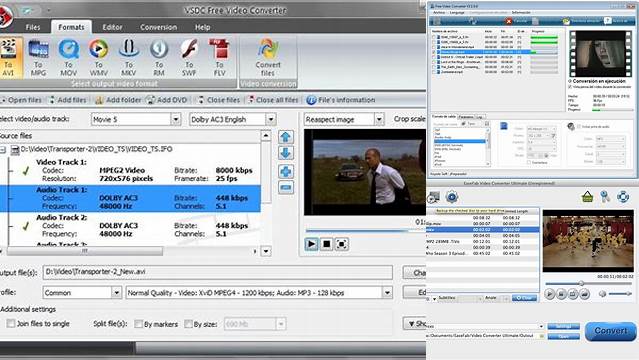Viewport: 639px width, 360px height.
Task: Open the Normal Quality preset dropdown
Action: 387,293
